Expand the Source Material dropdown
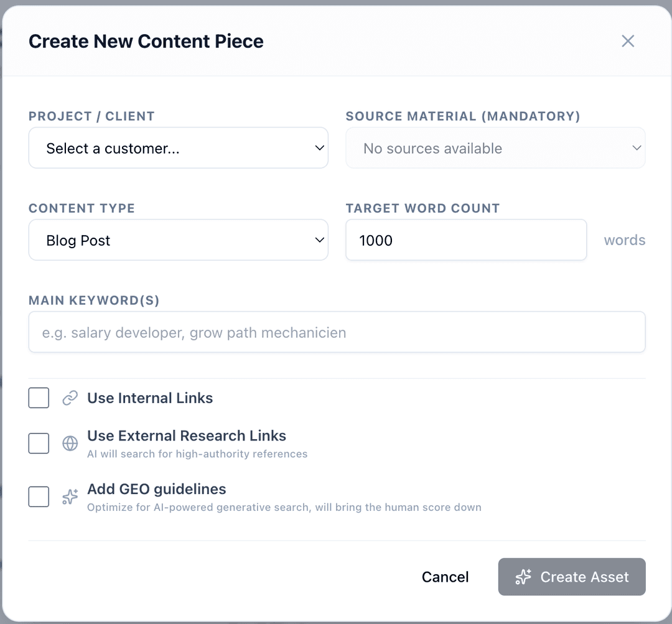 tap(495, 148)
